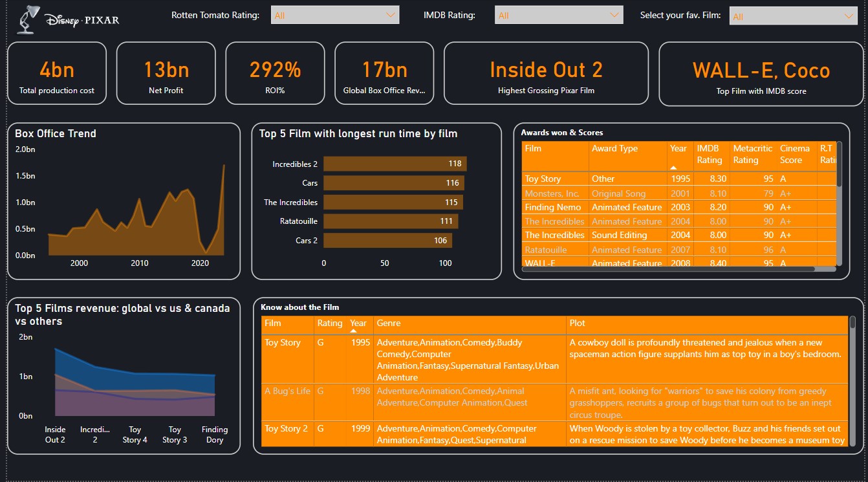The width and height of the screenshot is (868, 482).
Task: Sort Awards table by Metacritic Rating header
Action: click(754, 156)
